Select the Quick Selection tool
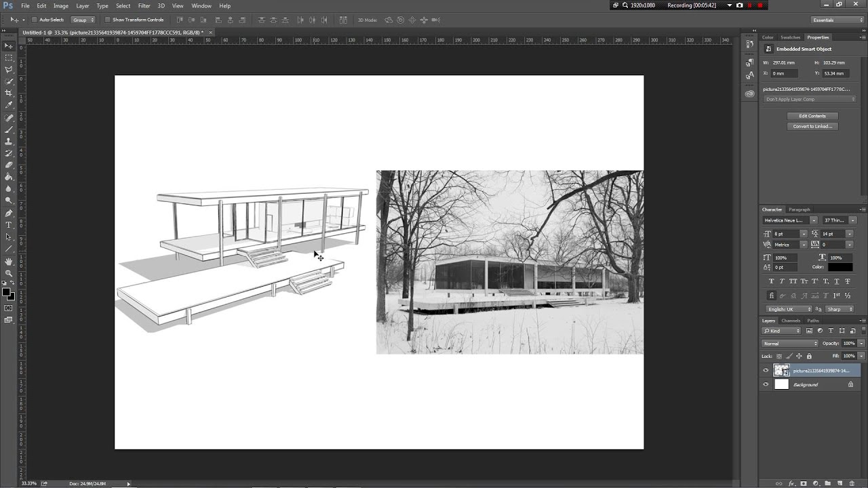The width and height of the screenshot is (868, 488). click(x=9, y=81)
